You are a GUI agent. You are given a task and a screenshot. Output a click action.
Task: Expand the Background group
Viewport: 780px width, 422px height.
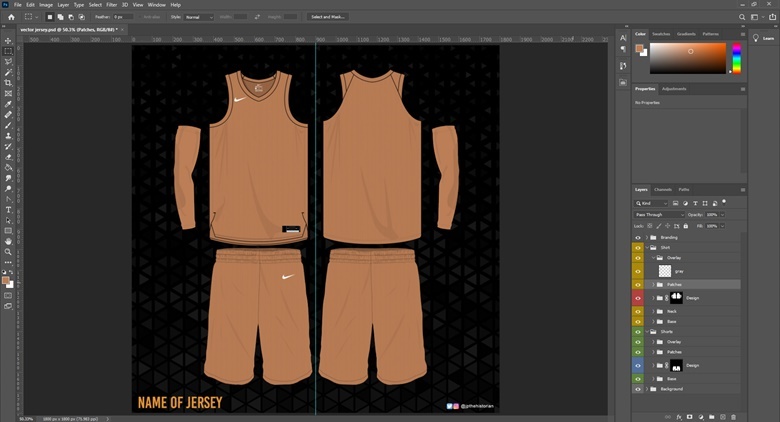647,389
